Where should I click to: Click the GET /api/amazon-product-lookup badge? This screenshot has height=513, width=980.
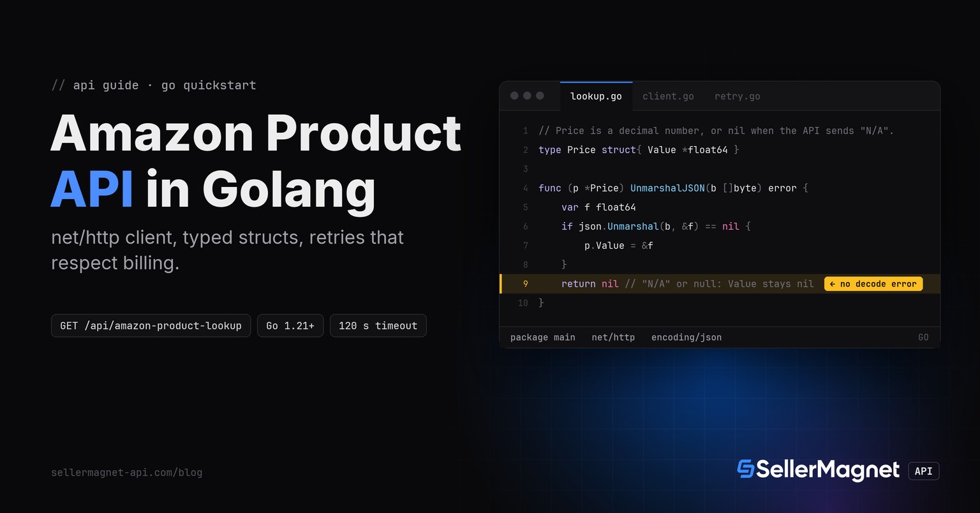pos(151,325)
